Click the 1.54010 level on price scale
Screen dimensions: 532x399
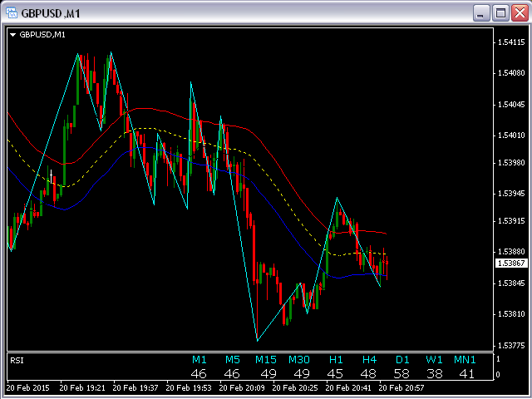click(508, 135)
